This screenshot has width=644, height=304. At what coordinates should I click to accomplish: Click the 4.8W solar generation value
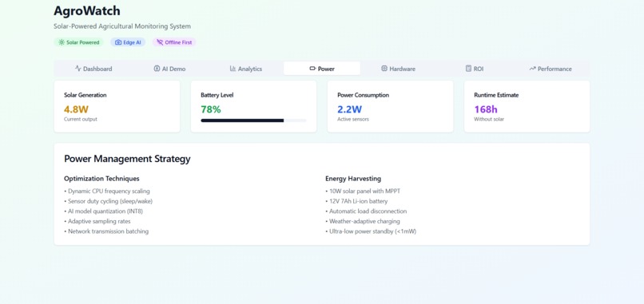pyautogui.click(x=76, y=109)
